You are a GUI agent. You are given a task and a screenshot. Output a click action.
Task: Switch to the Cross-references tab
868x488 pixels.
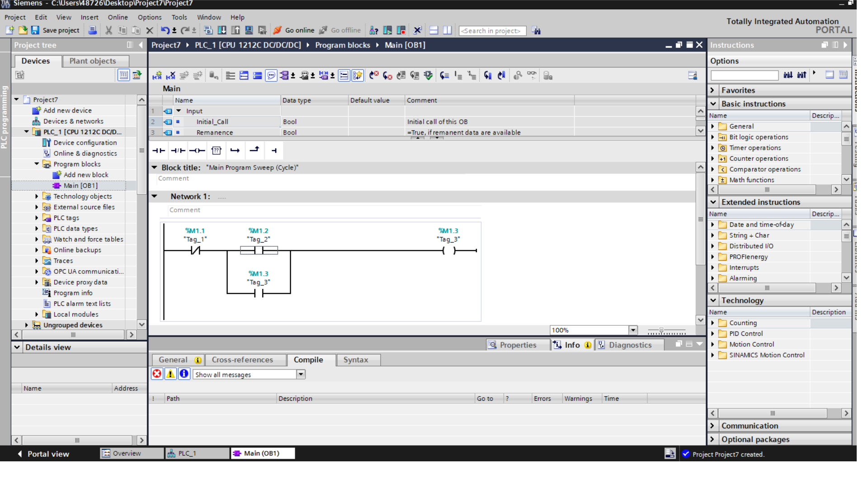pos(242,360)
